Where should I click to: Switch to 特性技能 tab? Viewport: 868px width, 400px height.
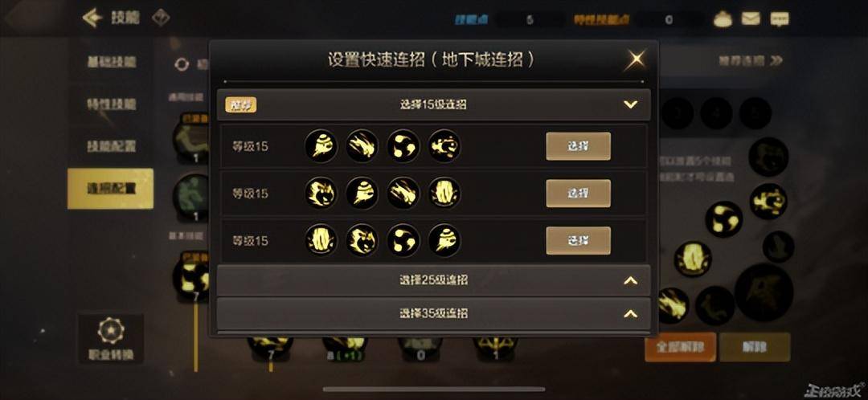pyautogui.click(x=111, y=104)
